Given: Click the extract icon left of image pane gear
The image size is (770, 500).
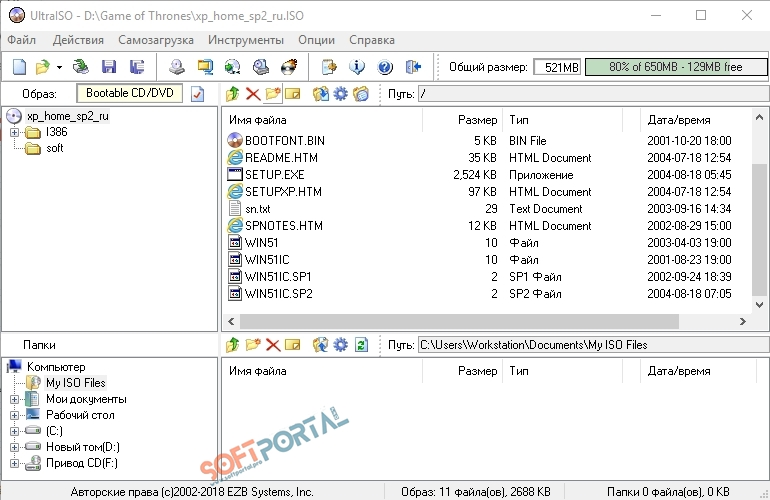Looking at the screenshot, I should (321, 94).
